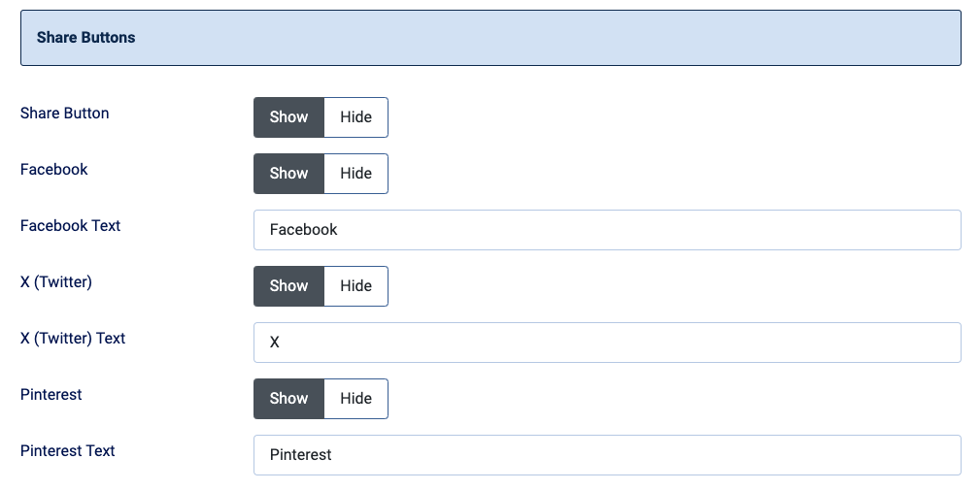
Task: Focus the Facebook Text input field
Action: coord(607,230)
